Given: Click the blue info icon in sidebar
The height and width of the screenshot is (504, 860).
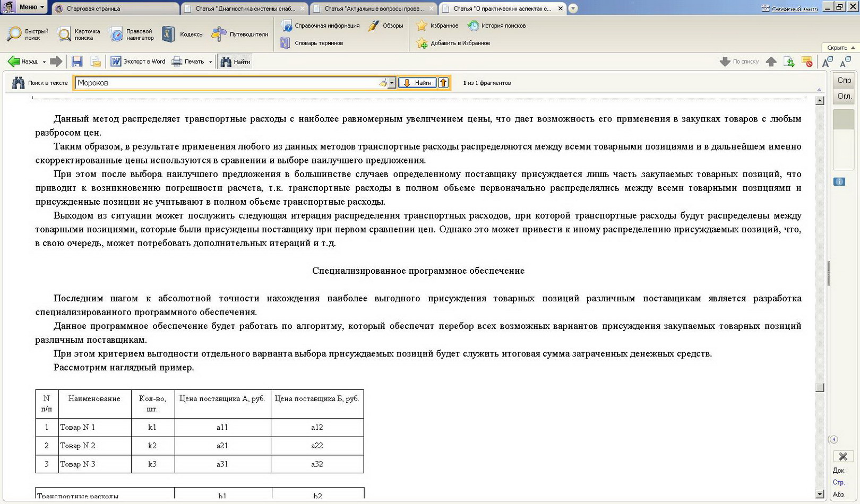Looking at the screenshot, I should click(x=839, y=182).
